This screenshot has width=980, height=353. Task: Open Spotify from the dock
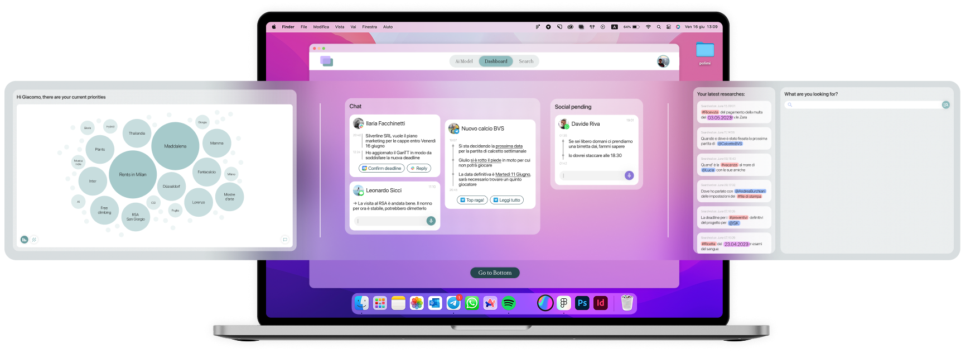(x=509, y=303)
